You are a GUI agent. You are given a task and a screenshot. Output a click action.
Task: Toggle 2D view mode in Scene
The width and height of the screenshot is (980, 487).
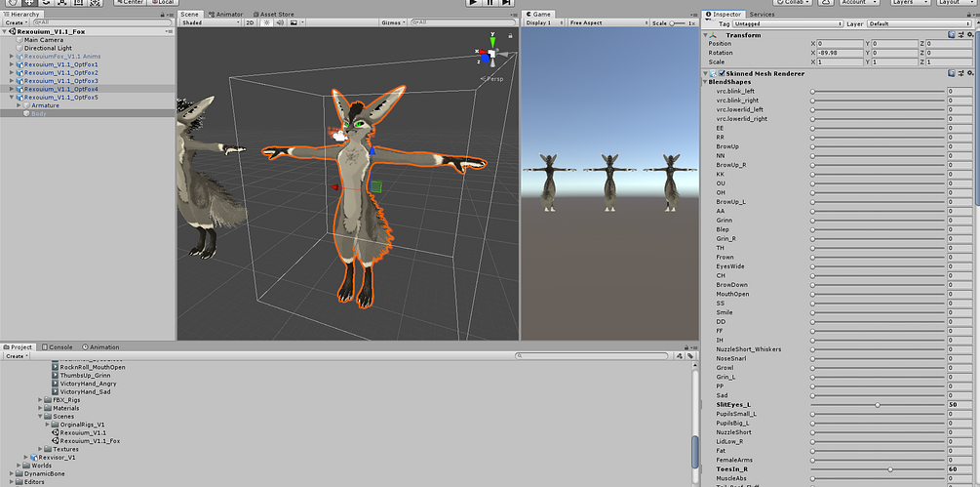tap(250, 22)
